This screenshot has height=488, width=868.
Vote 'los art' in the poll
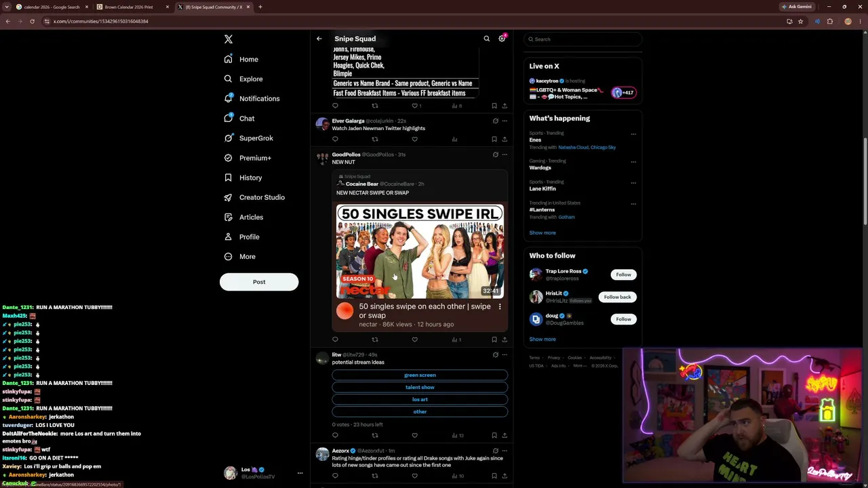[420, 400]
